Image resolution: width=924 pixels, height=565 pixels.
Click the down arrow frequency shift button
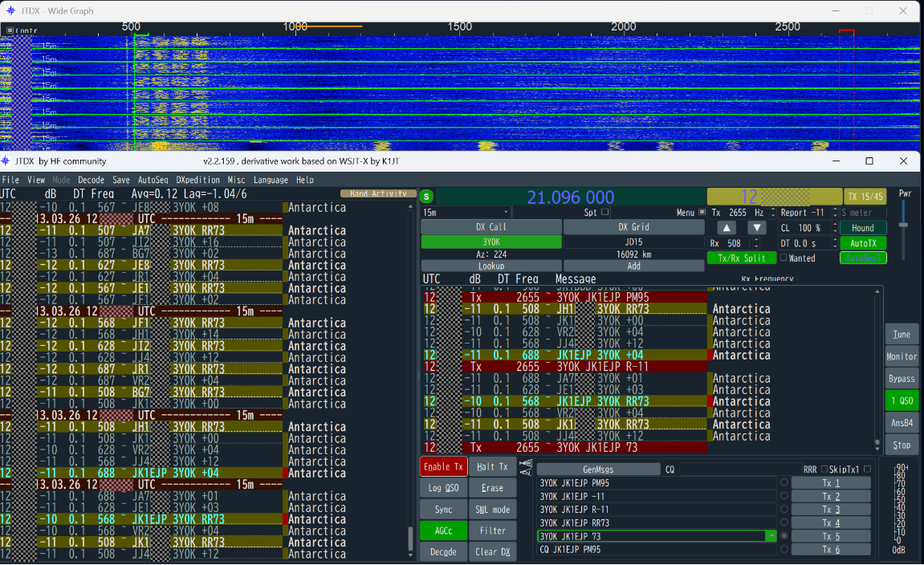coord(757,228)
